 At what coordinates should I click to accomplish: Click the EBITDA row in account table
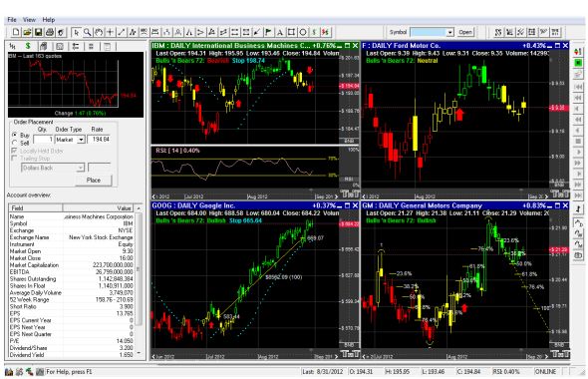tap(71, 272)
